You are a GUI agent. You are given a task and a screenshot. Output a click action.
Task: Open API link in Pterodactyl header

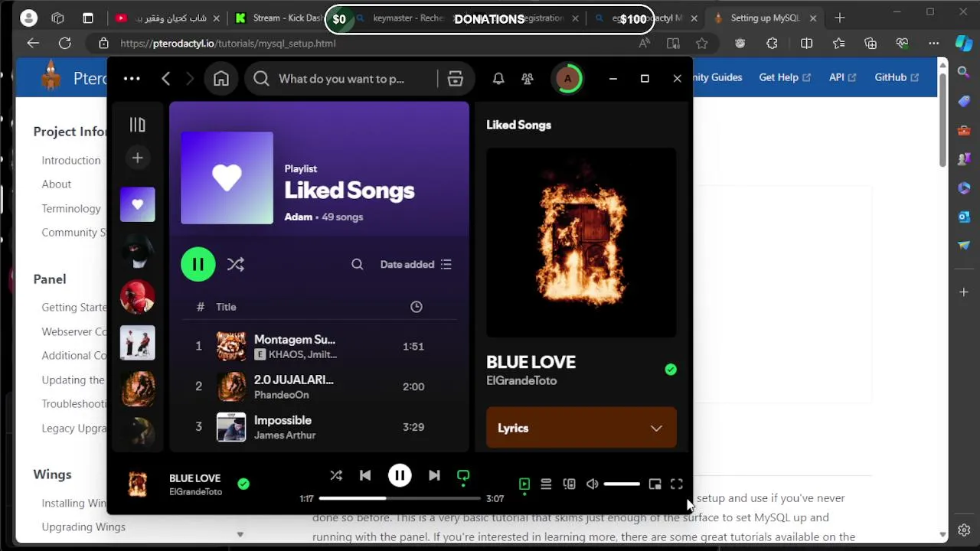point(842,77)
